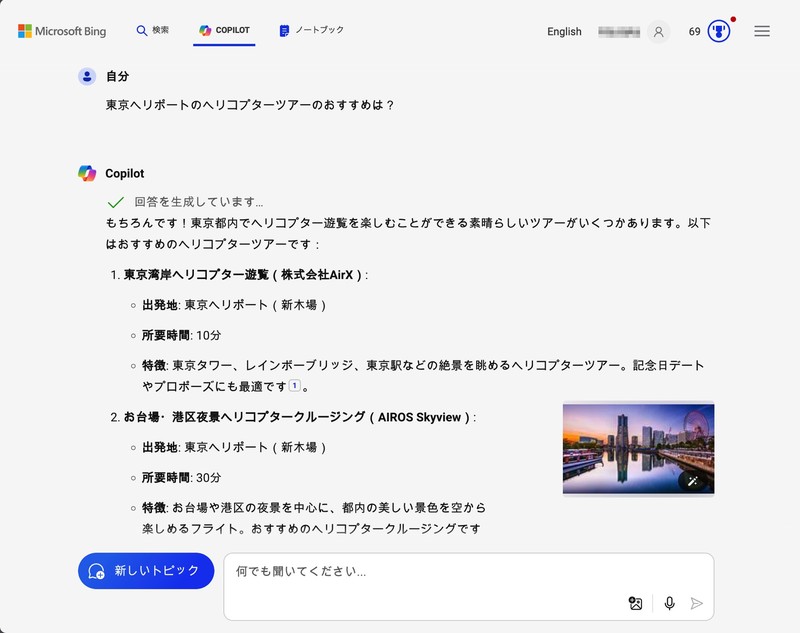Open the hamburger menu
Screen dimensions: 800x633
point(762,32)
